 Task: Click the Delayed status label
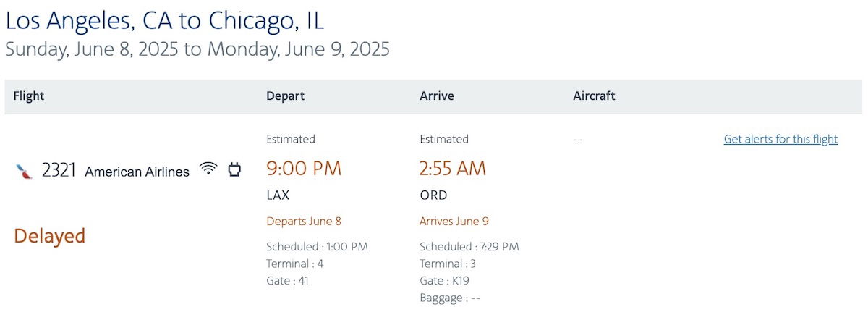pyautogui.click(x=50, y=235)
